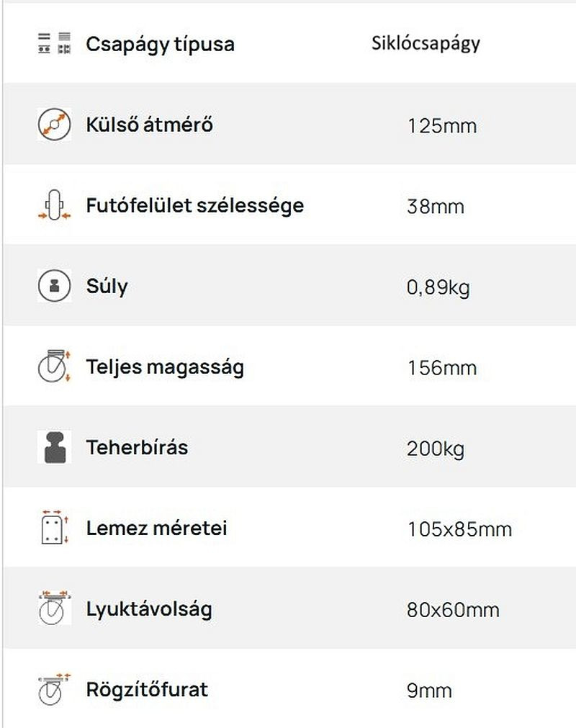
Task: Select the 125mm diameter value
Action: (441, 126)
